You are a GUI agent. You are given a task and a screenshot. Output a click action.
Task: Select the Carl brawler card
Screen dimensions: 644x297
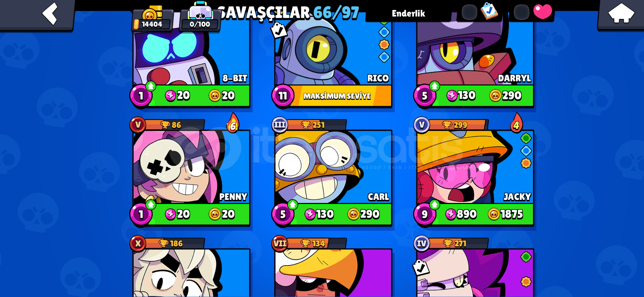333,167
